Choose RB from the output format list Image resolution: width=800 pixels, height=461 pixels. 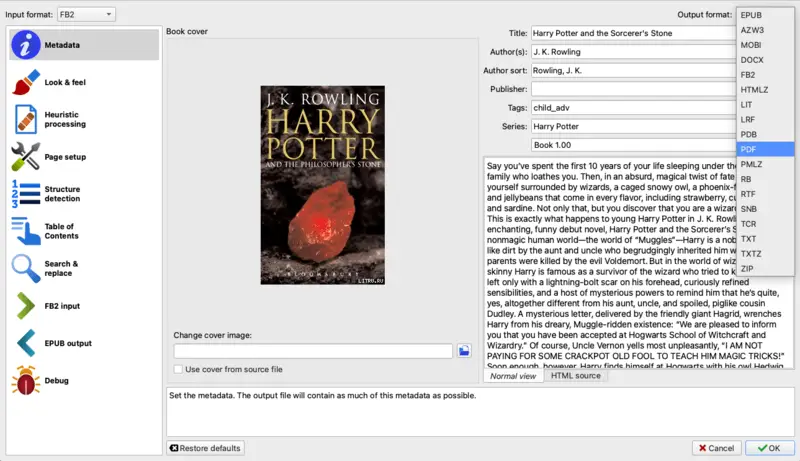coord(765,179)
